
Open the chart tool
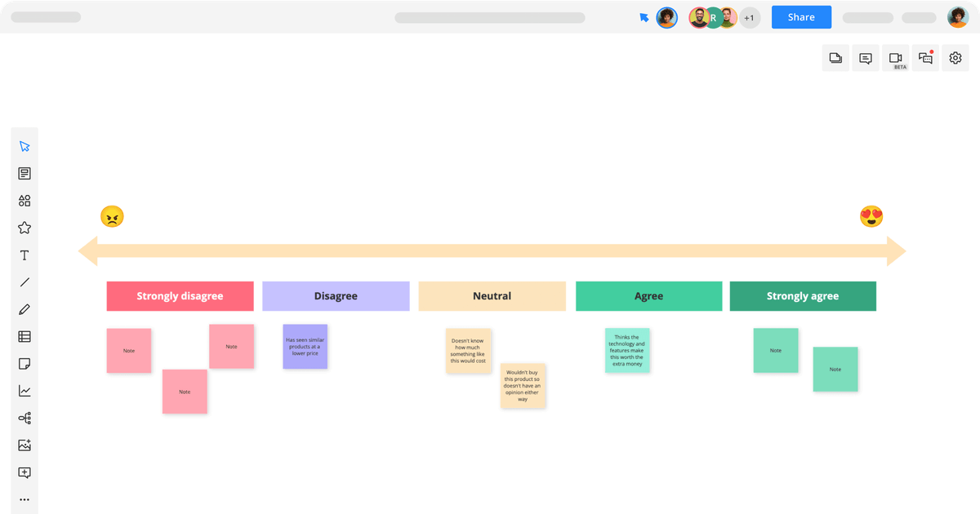(24, 391)
